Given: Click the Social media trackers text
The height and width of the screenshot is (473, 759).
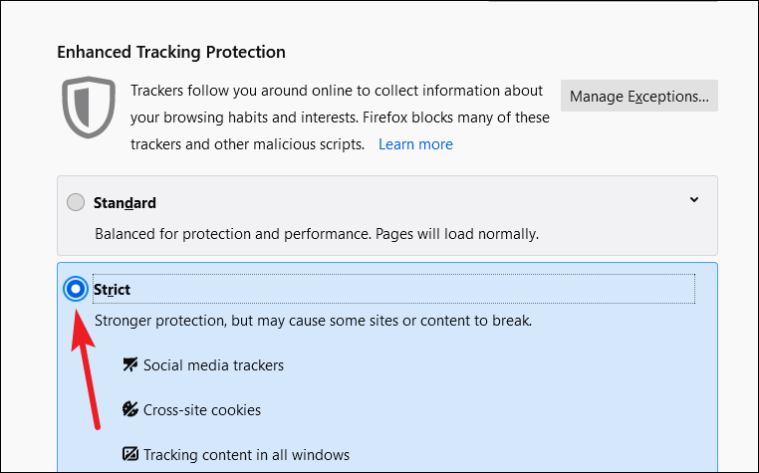Looking at the screenshot, I should pos(213,365).
